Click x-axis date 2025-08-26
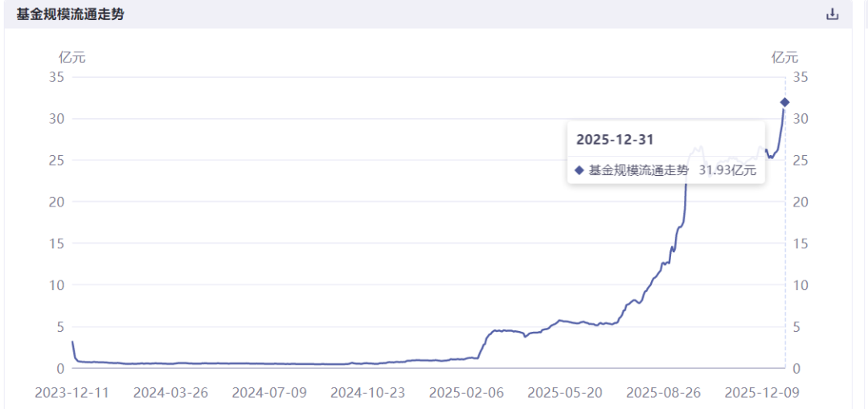 coord(663,392)
